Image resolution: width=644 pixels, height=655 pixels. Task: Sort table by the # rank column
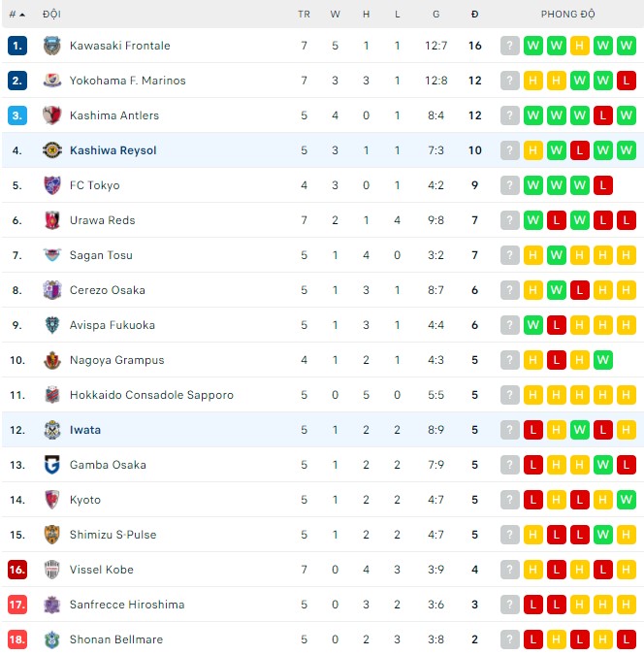(16, 15)
